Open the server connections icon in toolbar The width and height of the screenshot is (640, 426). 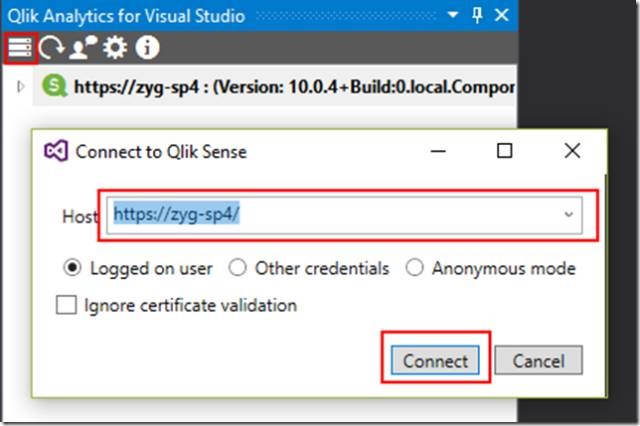(x=20, y=48)
